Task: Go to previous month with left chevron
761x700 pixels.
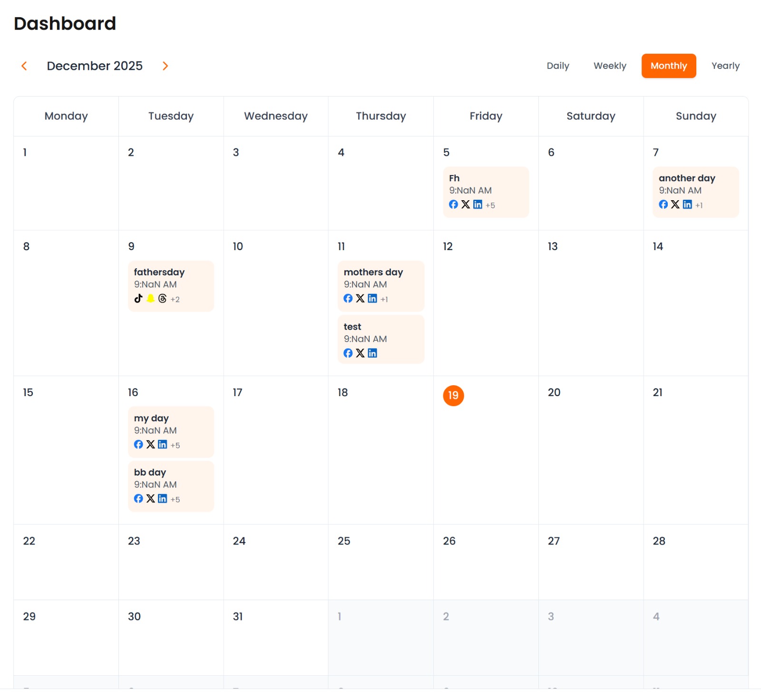Action: coord(24,66)
